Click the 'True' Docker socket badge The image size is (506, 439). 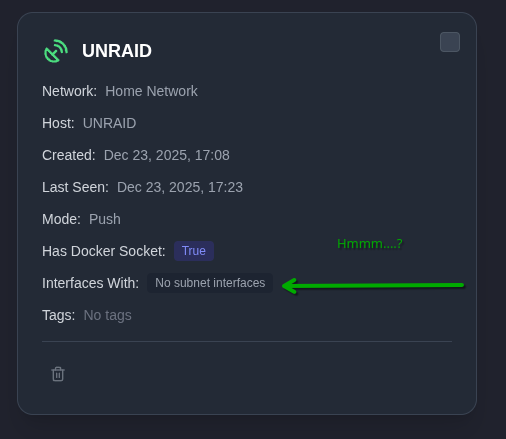(x=194, y=251)
